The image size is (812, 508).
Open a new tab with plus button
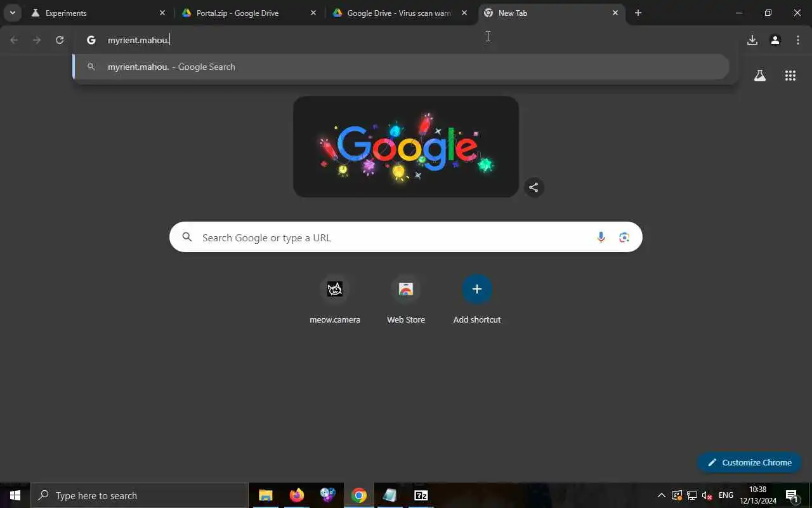(x=638, y=13)
